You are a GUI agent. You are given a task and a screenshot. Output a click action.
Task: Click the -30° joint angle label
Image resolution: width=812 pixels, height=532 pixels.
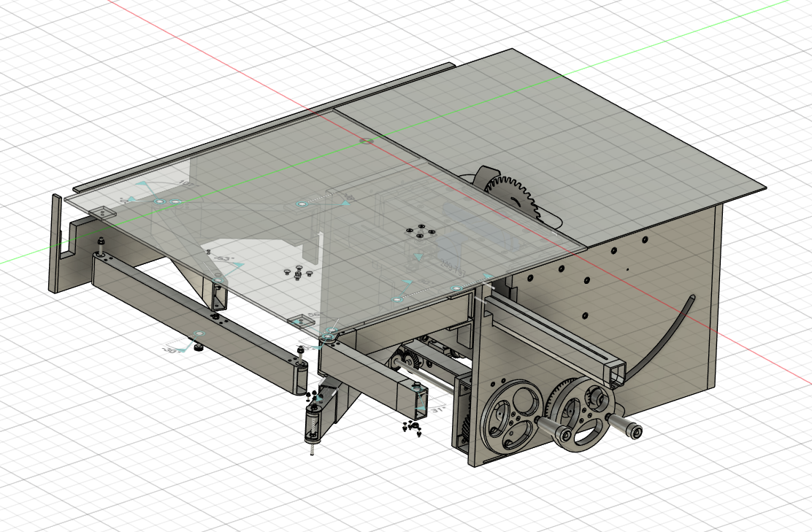pyautogui.click(x=169, y=349)
